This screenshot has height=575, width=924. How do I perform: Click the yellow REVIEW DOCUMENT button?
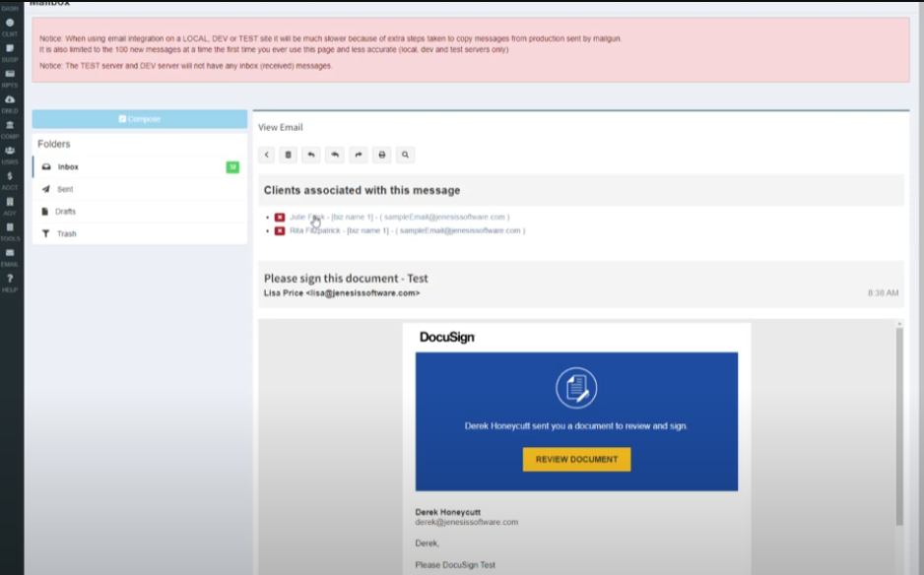[576, 460]
